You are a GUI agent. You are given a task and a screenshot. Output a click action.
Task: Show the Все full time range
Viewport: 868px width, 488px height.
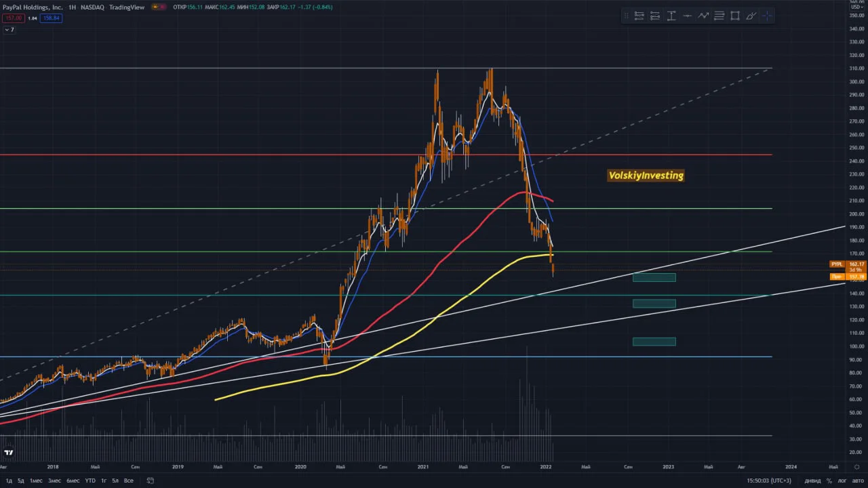point(129,481)
